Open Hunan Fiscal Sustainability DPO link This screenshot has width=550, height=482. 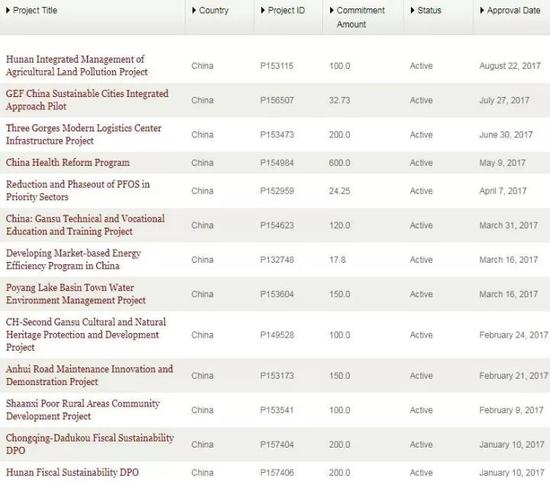[x=72, y=473]
